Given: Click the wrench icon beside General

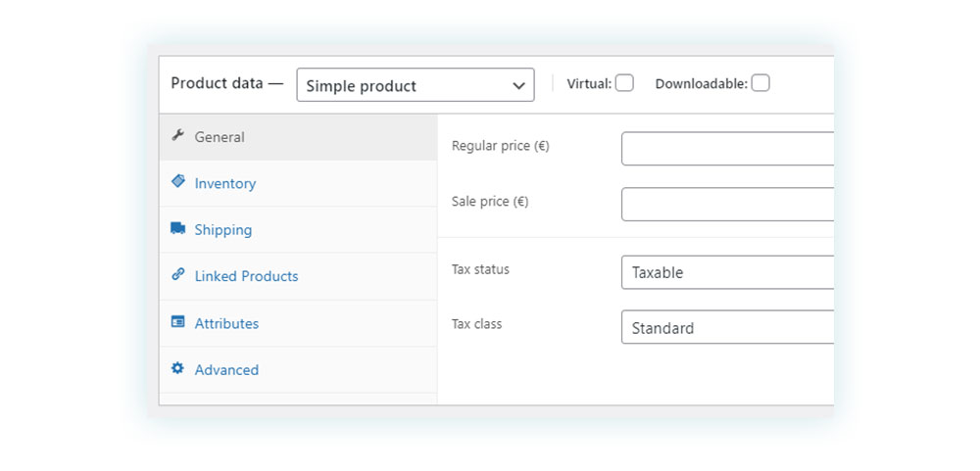Looking at the screenshot, I should (x=177, y=135).
